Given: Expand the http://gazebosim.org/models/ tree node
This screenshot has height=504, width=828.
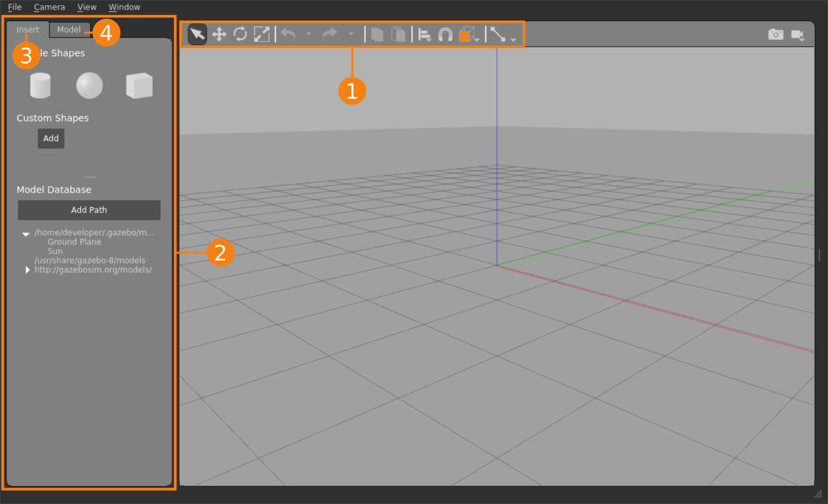Looking at the screenshot, I should [x=28, y=270].
